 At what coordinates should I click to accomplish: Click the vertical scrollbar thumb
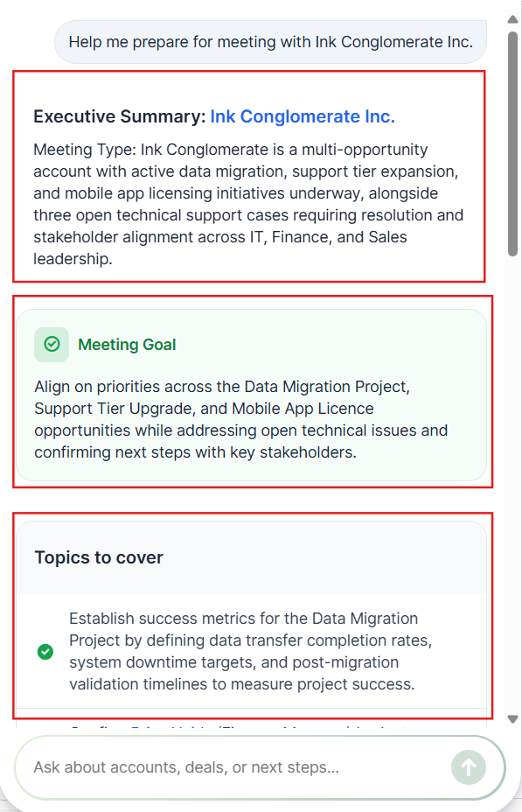click(512, 144)
